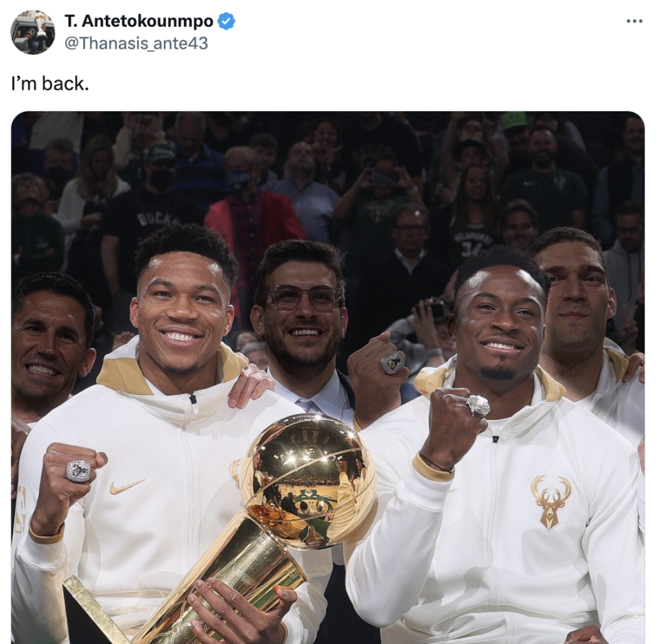The width and height of the screenshot is (659, 644).
Task: Click the gold Nike swoosh on white jacket
Action: point(127,486)
